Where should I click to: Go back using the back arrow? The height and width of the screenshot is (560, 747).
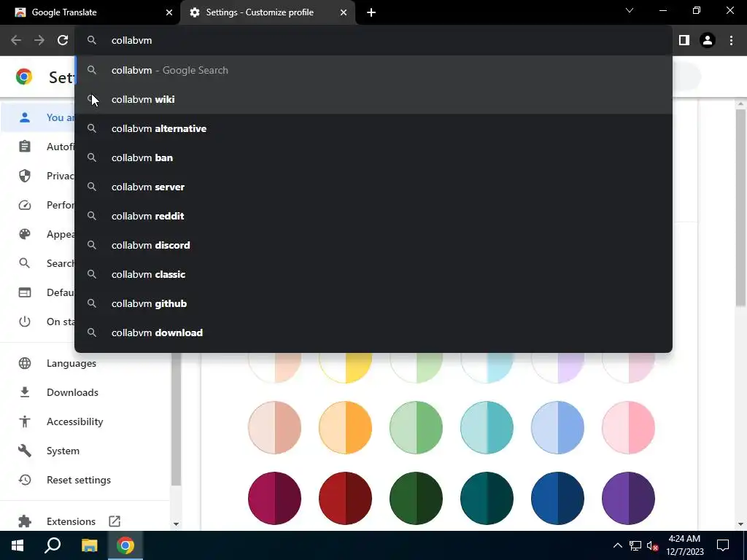(16, 41)
